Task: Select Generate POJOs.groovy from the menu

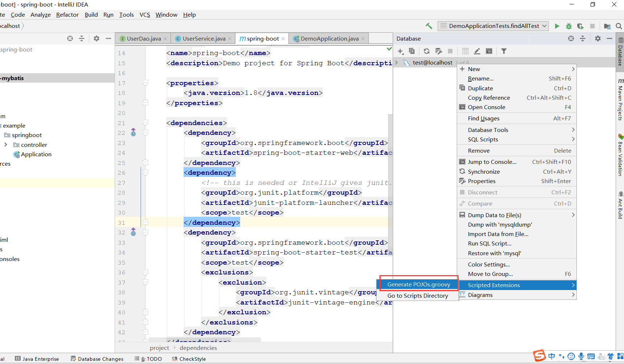Action: tap(418, 284)
